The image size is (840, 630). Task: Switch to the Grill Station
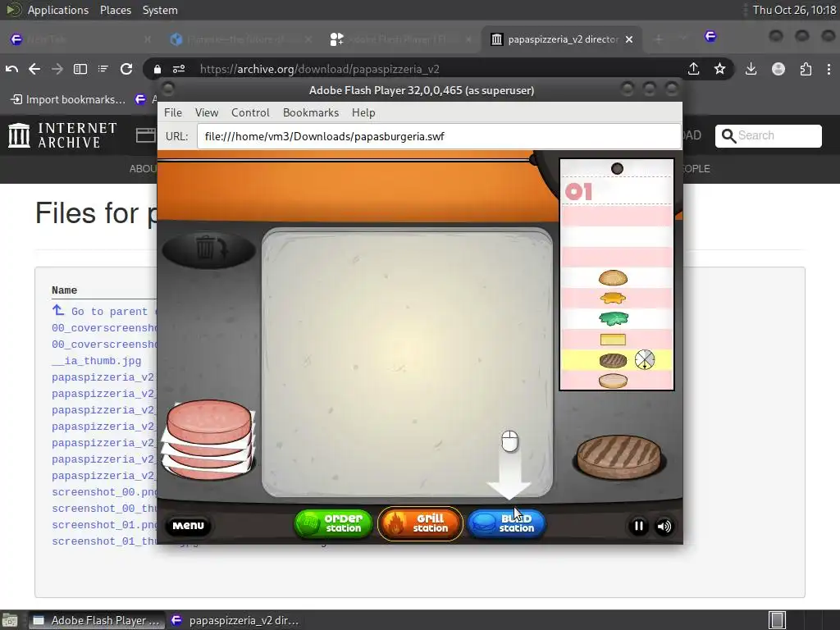coord(420,523)
